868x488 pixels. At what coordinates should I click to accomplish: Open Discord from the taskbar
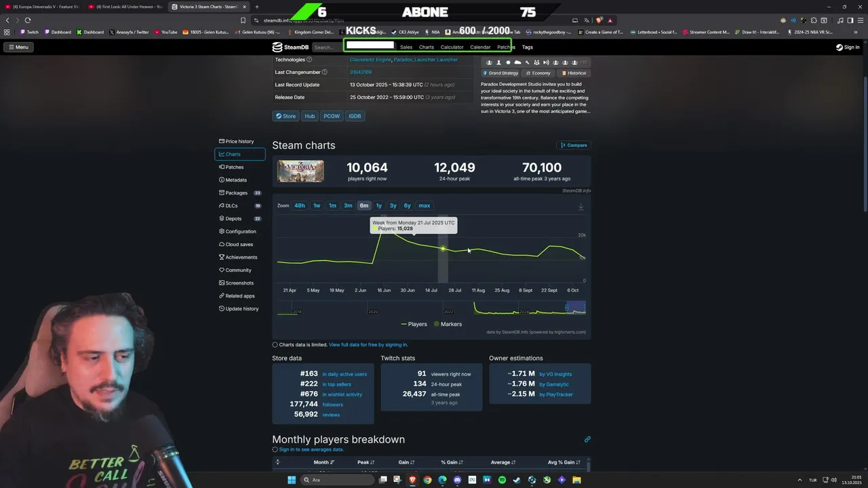[457, 480]
